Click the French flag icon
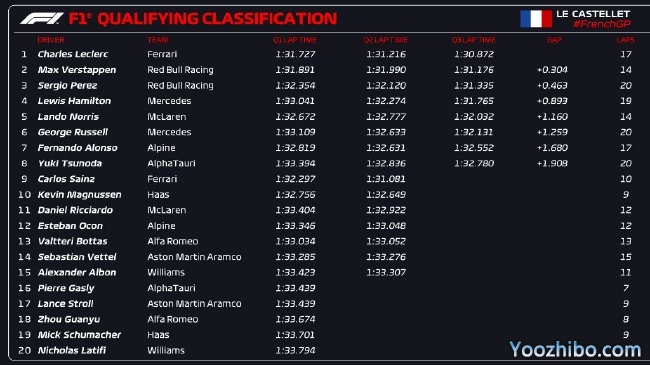Viewport: 650px width, 365px height. click(x=536, y=19)
